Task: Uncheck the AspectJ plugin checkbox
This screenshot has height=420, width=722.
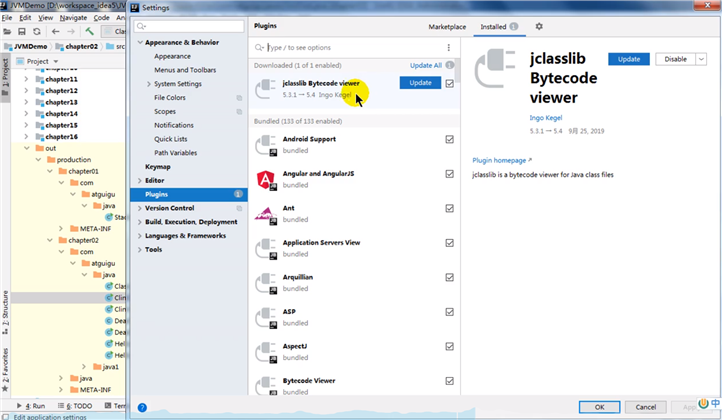Action: coord(449,346)
